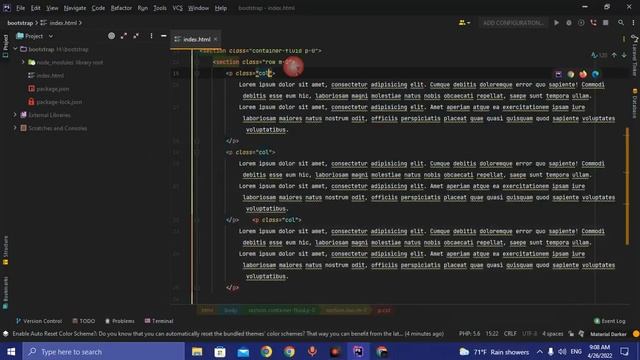Click Expand All in Project panel
This screenshot has width=640, height=360.
[124, 36]
